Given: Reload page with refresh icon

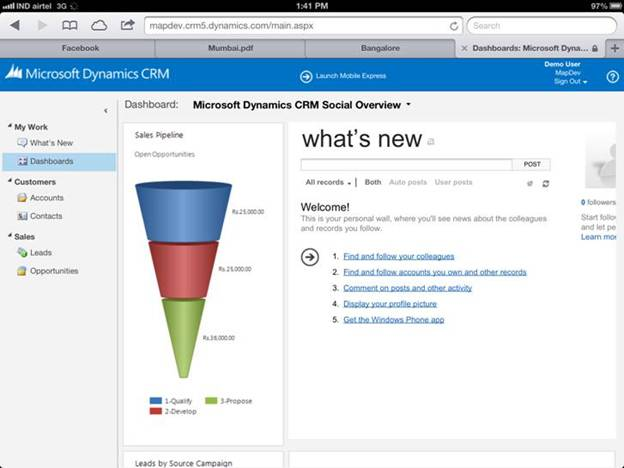Looking at the screenshot, I should tap(453, 26).
